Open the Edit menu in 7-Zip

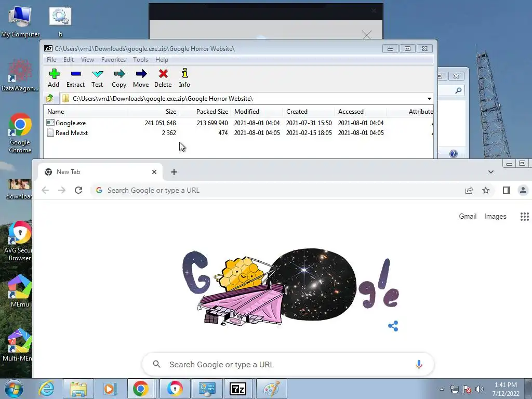[69, 60]
